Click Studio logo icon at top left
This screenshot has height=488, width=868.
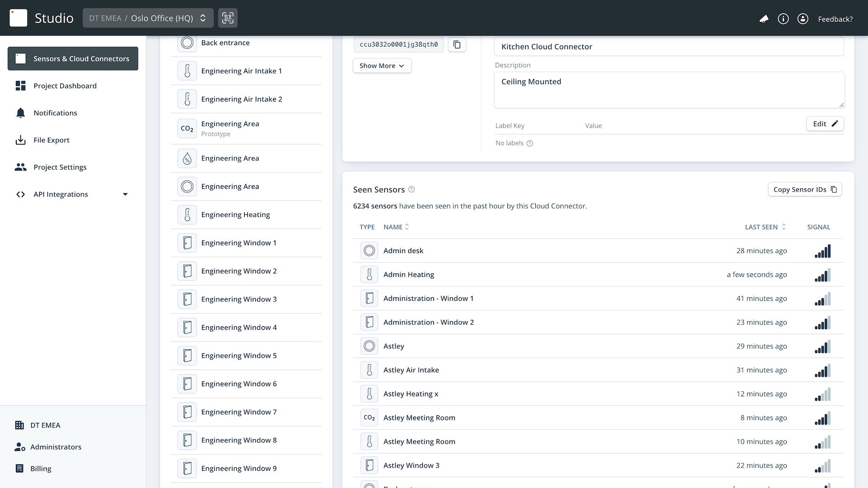point(19,18)
